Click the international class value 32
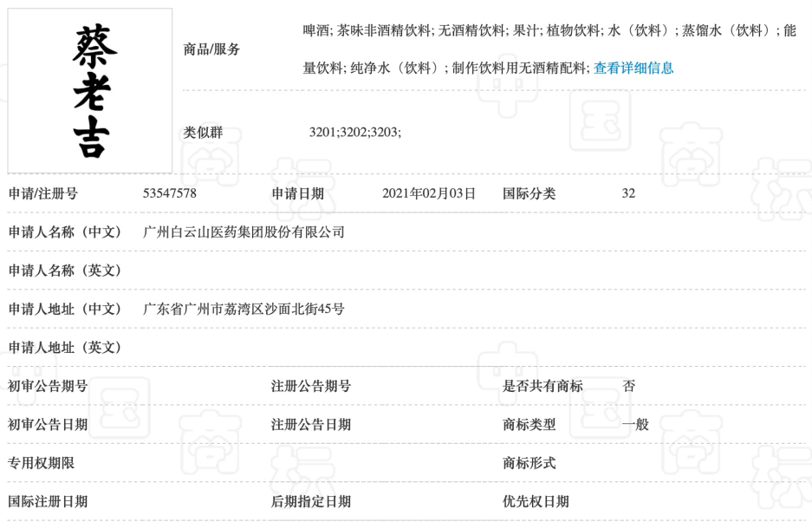812x522 pixels. [x=628, y=193]
